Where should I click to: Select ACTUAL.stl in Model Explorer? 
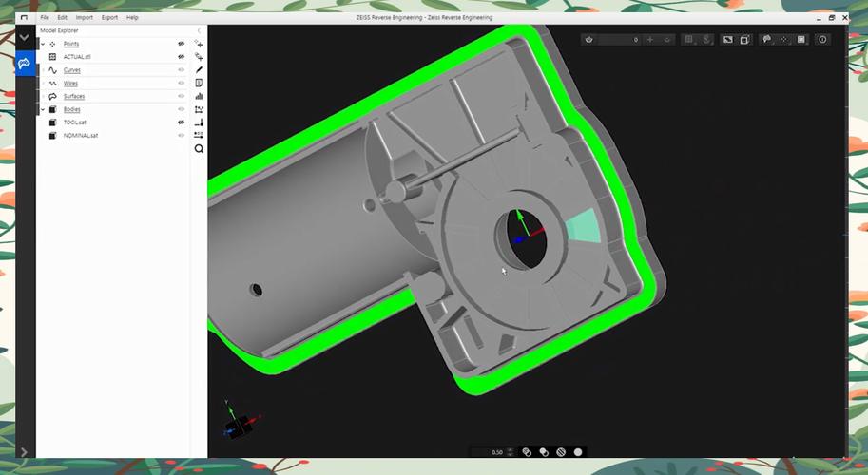tap(77, 56)
